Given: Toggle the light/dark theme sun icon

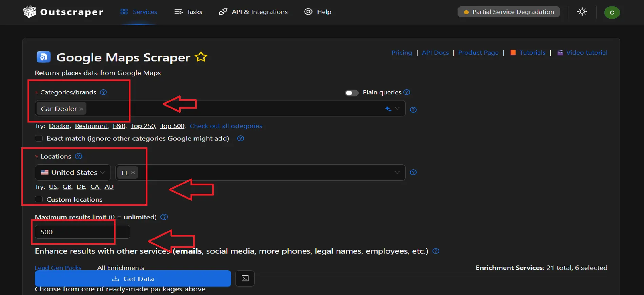Looking at the screenshot, I should [582, 12].
